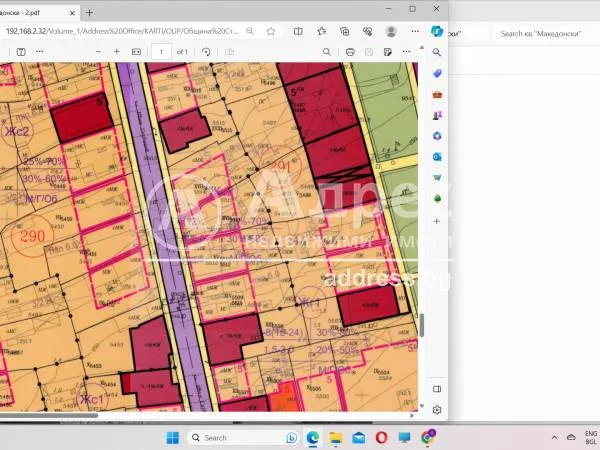Rotate the PDF page
600x450 pixels.
[206, 52]
